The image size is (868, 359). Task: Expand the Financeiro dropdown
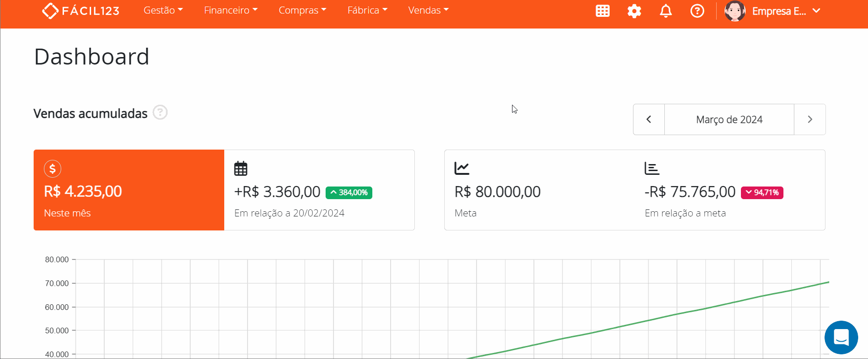click(231, 10)
